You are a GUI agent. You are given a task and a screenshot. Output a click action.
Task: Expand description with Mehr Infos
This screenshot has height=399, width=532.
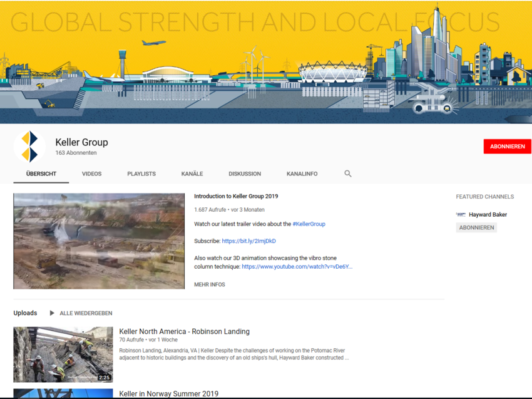[209, 284]
